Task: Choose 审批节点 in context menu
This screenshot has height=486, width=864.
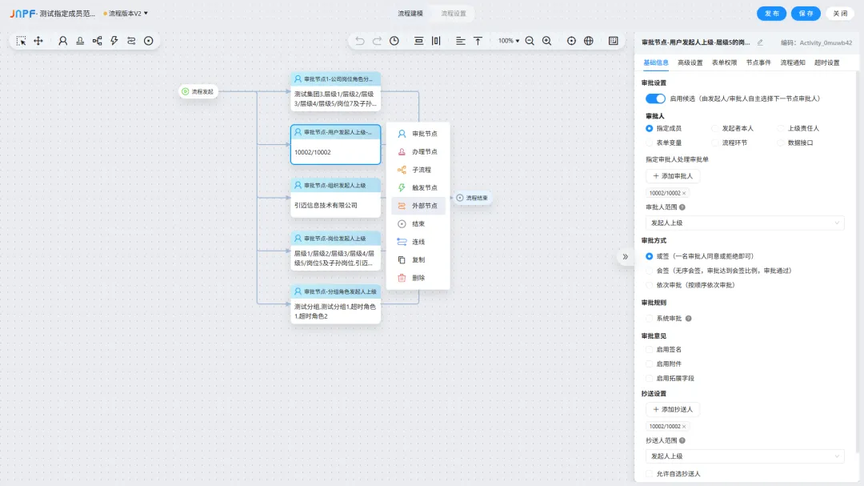Action: click(418, 134)
